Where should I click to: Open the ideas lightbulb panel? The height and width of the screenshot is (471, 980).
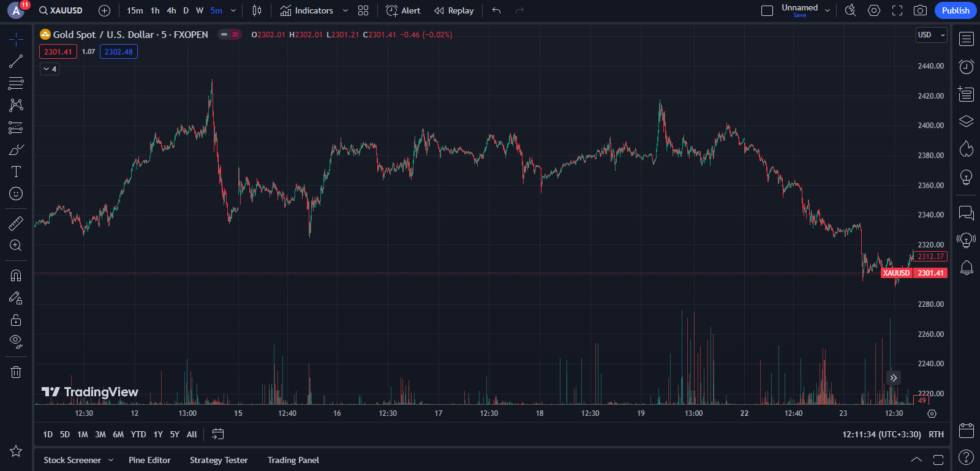[x=967, y=177]
